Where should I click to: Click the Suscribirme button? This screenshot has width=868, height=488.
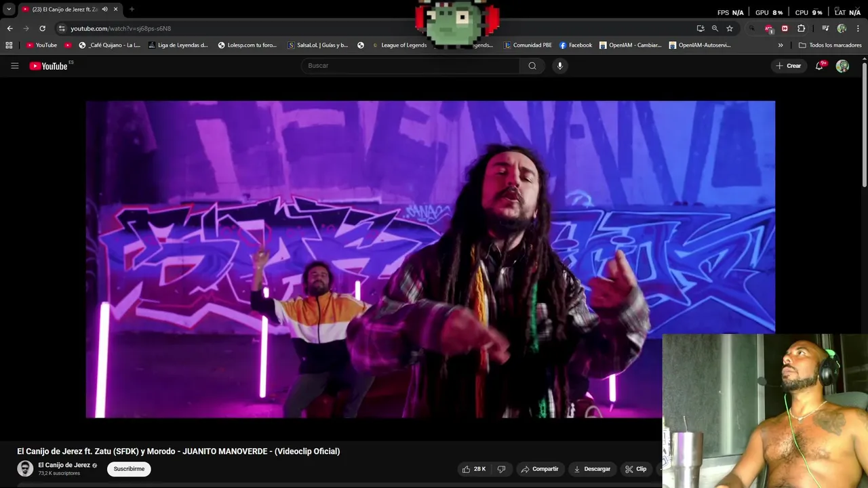[x=129, y=469]
